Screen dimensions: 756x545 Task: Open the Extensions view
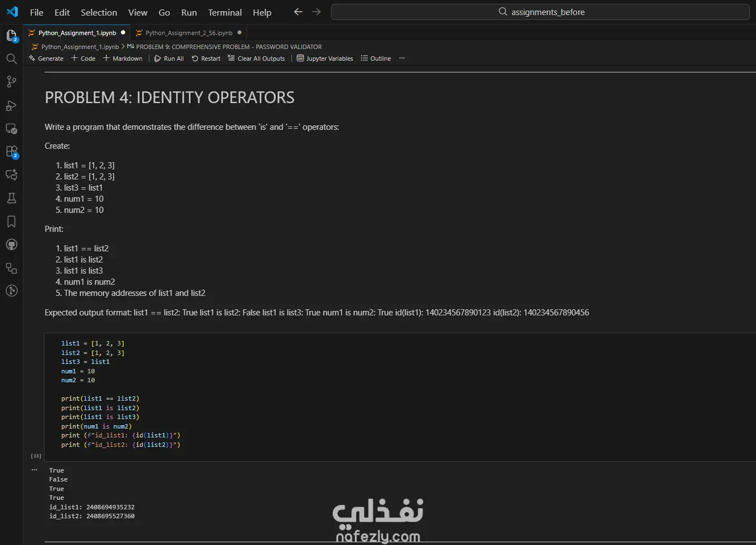coord(11,152)
